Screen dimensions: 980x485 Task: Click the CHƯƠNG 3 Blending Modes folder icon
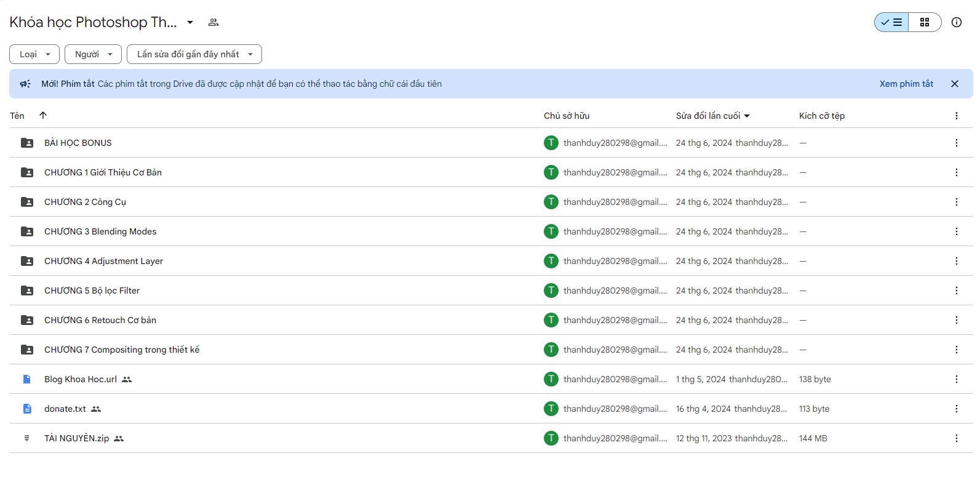(x=27, y=231)
